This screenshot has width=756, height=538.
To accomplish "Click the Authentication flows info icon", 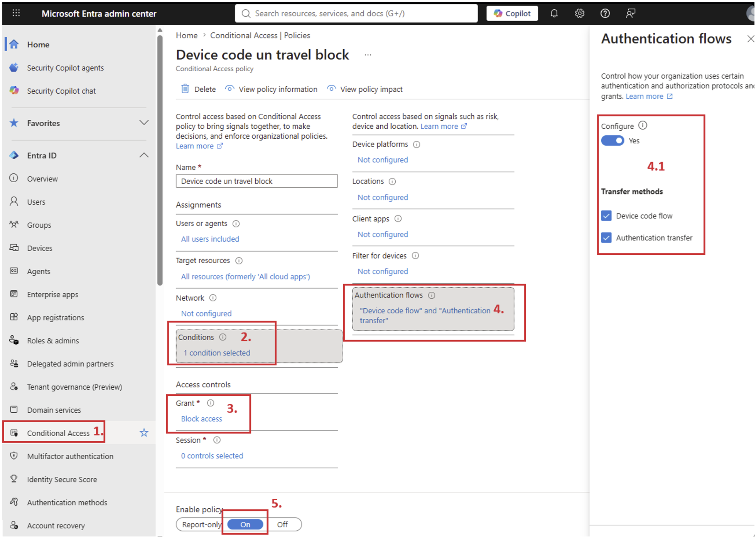I will coord(432,295).
